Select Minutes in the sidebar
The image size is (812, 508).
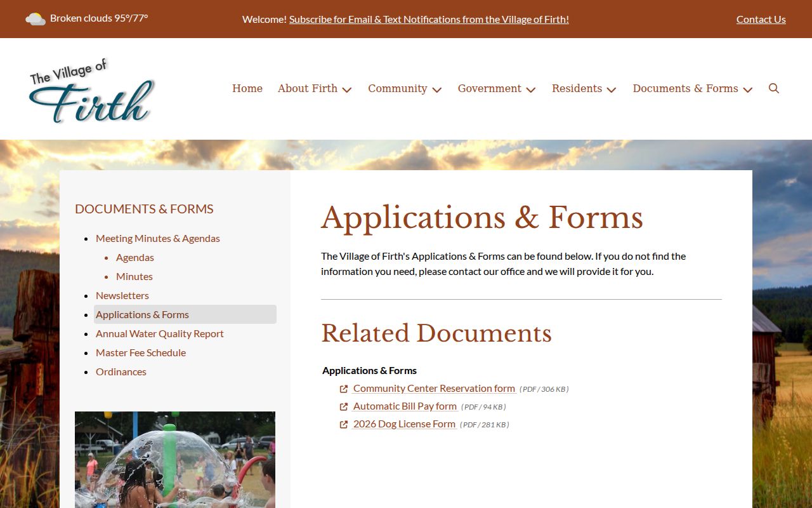(134, 276)
